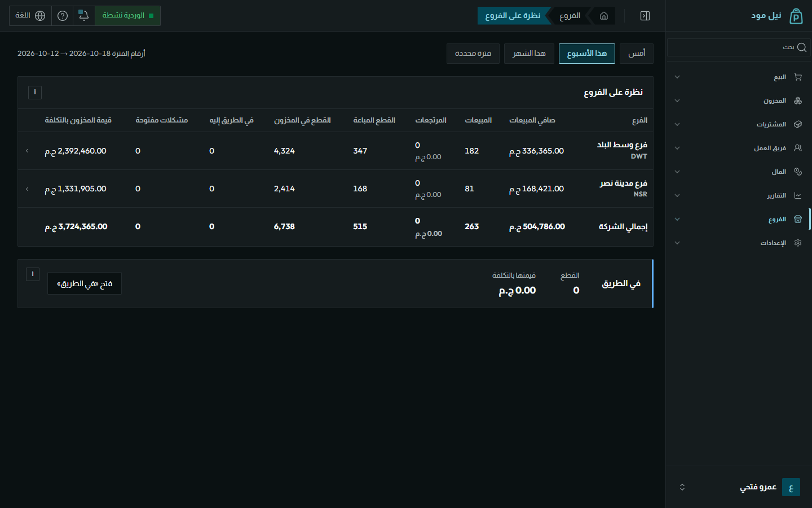Expand فرع مدينة نصر row chevron
Image resolution: width=812 pixels, height=508 pixels.
click(27, 189)
